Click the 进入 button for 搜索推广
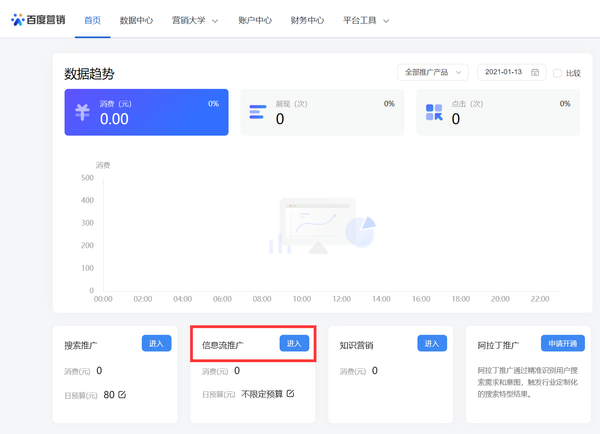This screenshot has width=600, height=434. click(157, 343)
